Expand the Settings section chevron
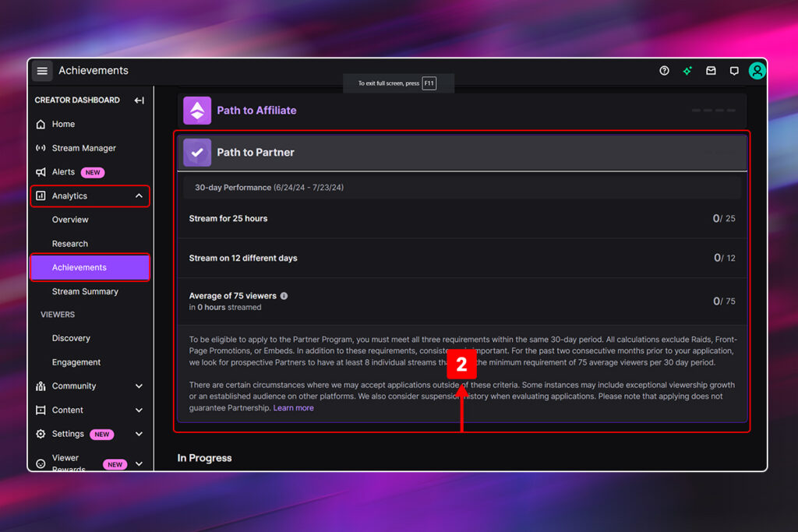798x532 pixels. pos(139,434)
